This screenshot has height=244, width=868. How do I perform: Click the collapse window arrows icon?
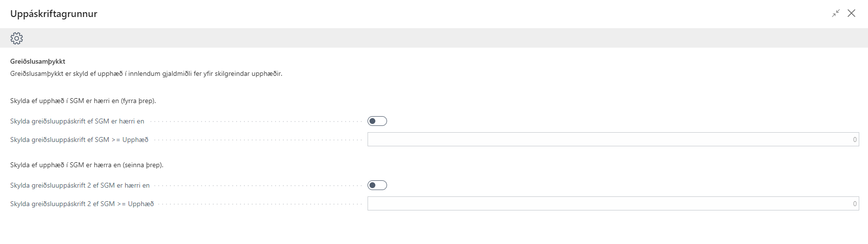coord(836,14)
